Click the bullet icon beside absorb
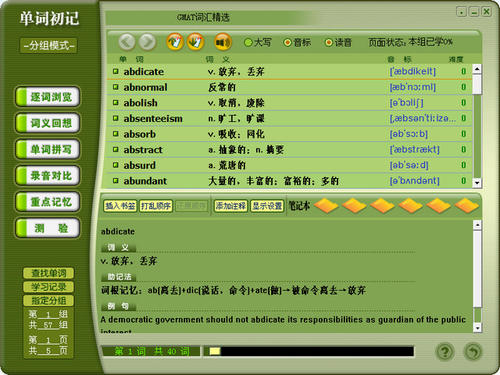The height and width of the screenshot is (375, 500). (x=116, y=134)
